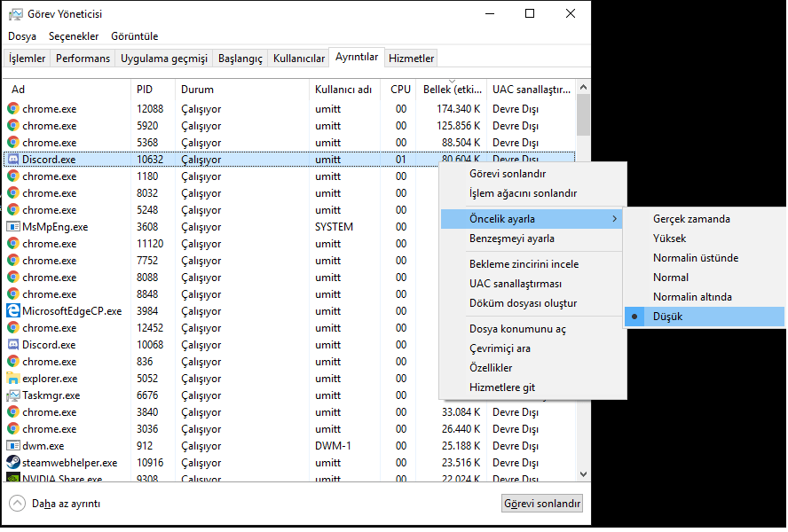Click the process list scrollbar thumb
The image size is (788, 532).
[583, 115]
